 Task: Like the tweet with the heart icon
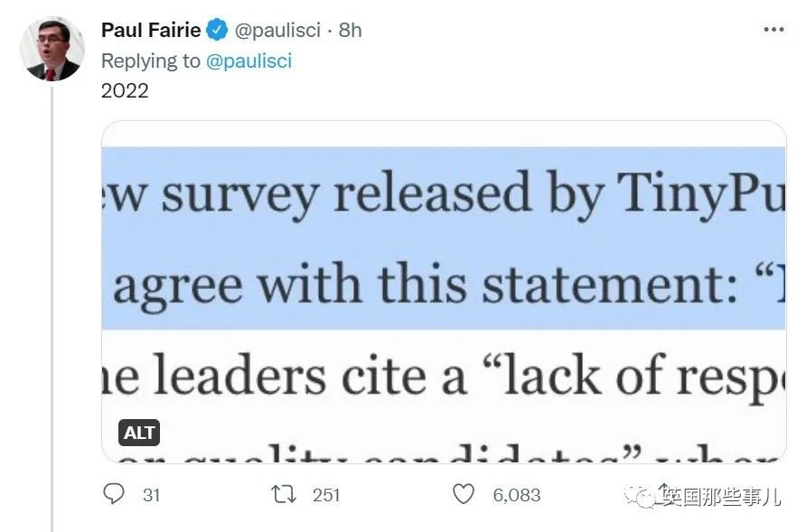click(x=463, y=494)
